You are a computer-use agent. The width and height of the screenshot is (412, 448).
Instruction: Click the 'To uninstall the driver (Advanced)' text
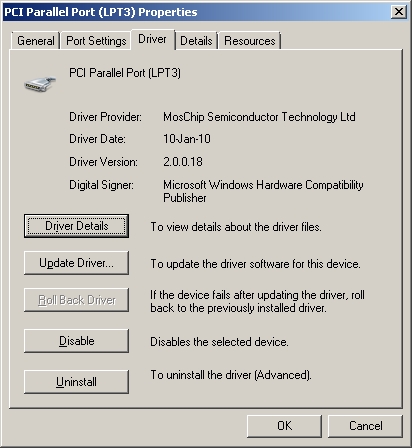tap(231, 375)
